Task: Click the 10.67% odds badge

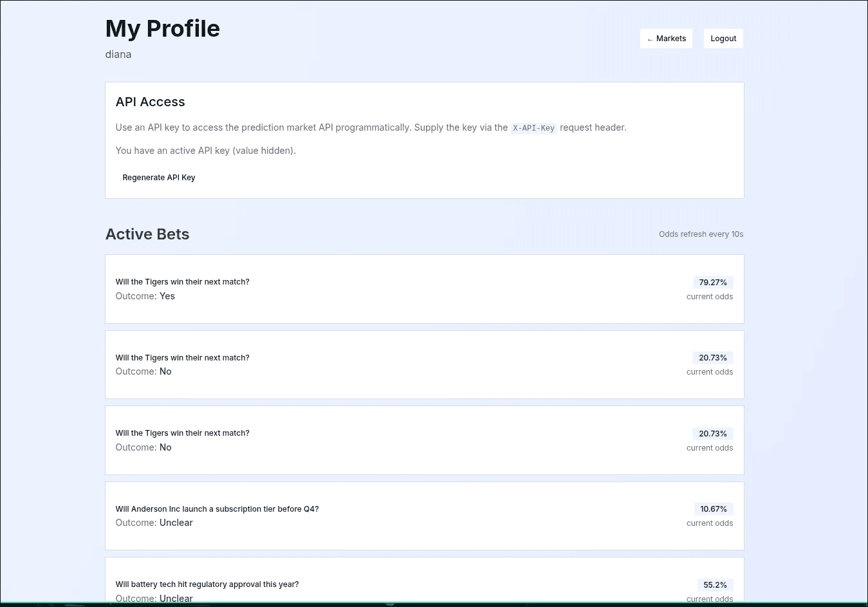Action: (x=714, y=509)
